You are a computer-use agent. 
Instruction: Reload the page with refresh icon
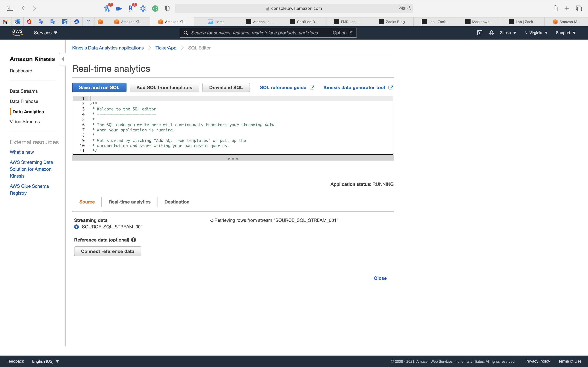409,8
